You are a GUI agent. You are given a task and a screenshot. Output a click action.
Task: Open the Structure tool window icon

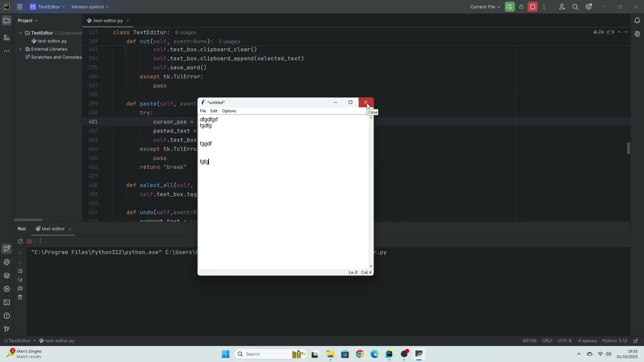[x=7, y=38]
